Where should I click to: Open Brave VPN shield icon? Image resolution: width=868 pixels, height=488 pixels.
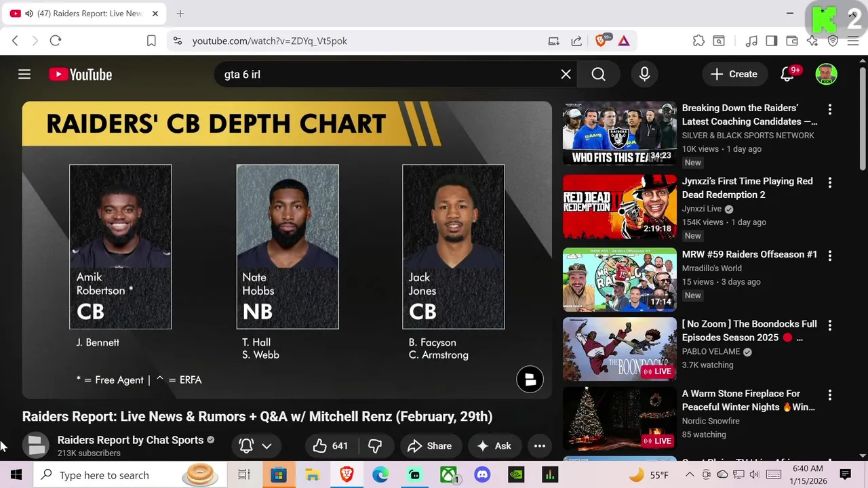(833, 41)
